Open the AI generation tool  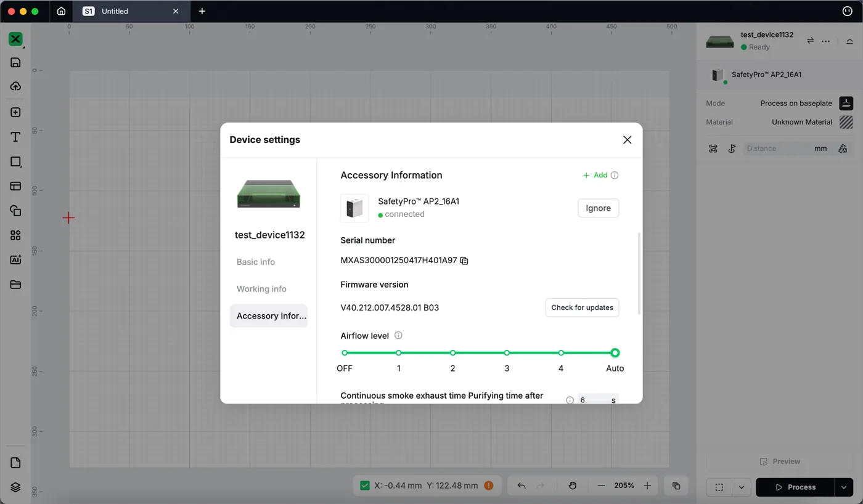tap(15, 260)
